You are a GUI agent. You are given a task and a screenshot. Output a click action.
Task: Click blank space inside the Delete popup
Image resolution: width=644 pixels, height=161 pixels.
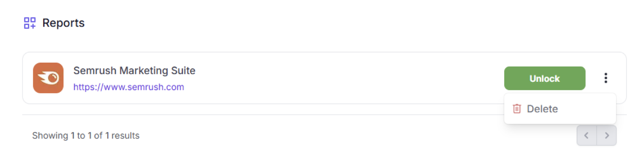[589, 109]
